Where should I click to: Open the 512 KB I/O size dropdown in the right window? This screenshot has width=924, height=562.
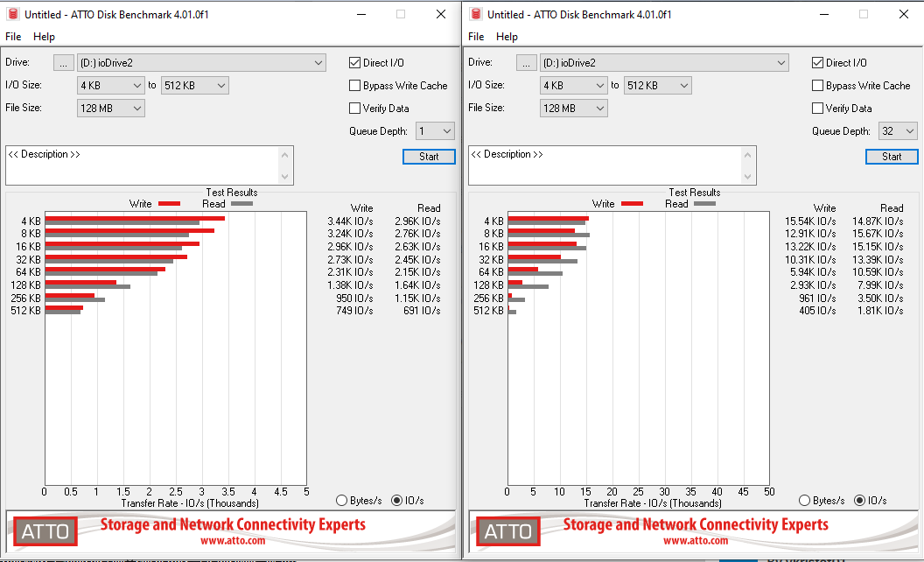[x=658, y=86]
